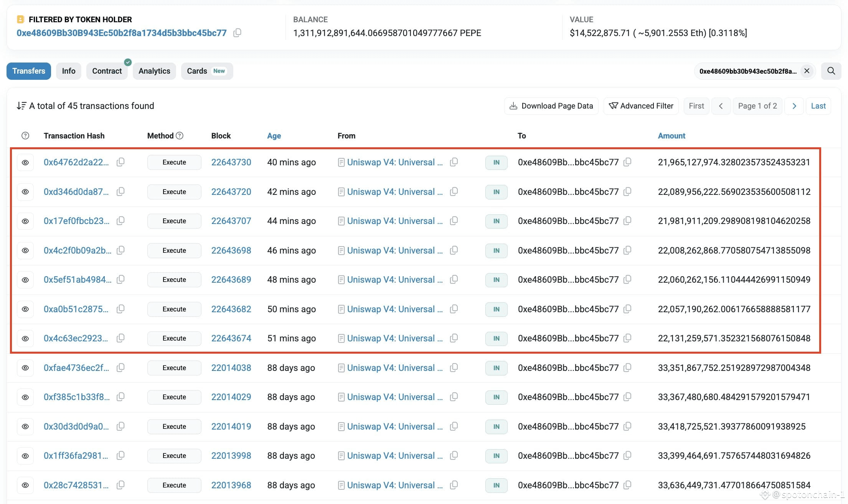The image size is (848, 504).
Task: Copy transaction hash 0x30d3d0d9a0...
Action: [x=120, y=426]
